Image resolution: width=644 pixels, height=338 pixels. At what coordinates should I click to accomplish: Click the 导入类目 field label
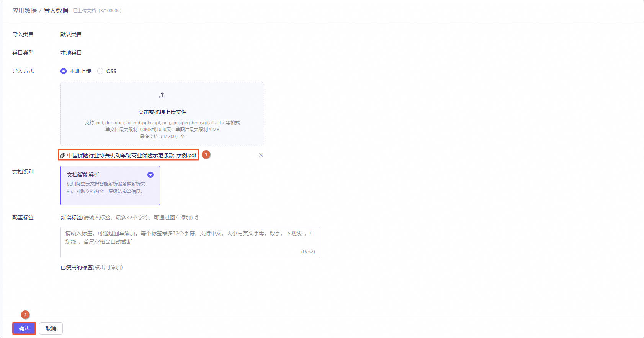click(x=23, y=34)
